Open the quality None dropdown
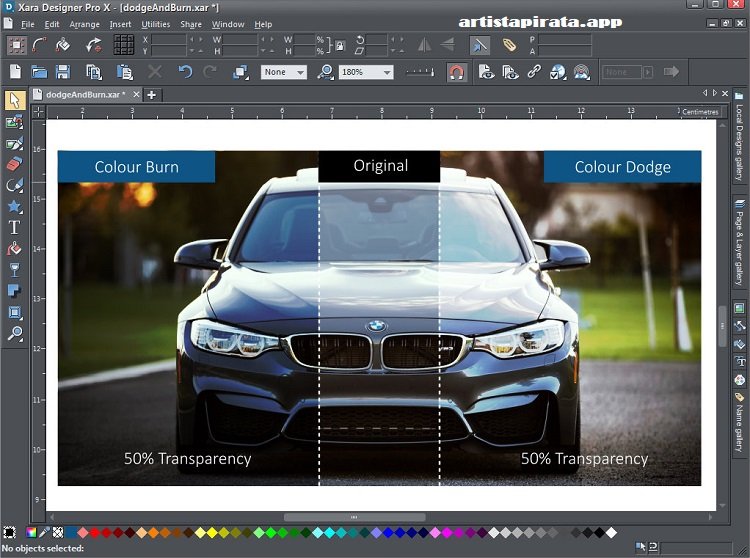The width and height of the screenshot is (750, 558). coord(284,72)
